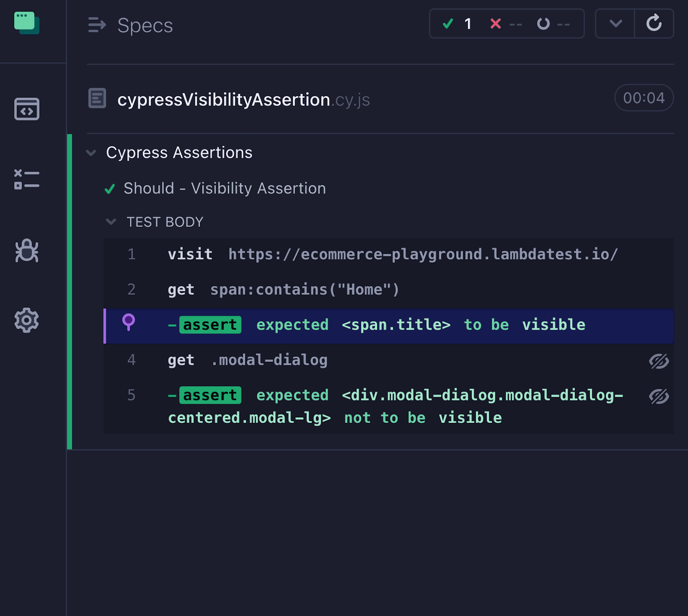Viewport: 688px width, 616px height.
Task: Collapse the TEST BODY section
Action: tap(111, 222)
